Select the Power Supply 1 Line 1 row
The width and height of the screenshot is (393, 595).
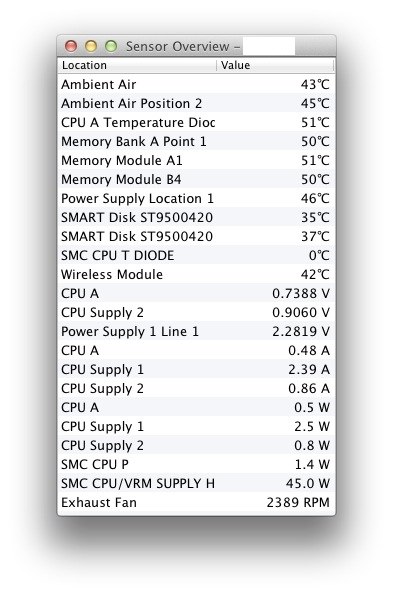coord(196,331)
